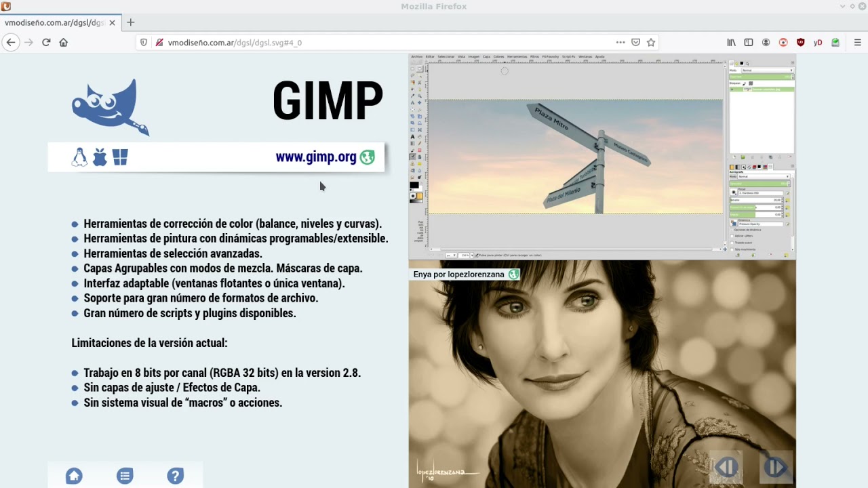The width and height of the screenshot is (868, 488).
Task: Open page actions three-dot menu
Action: (620, 42)
